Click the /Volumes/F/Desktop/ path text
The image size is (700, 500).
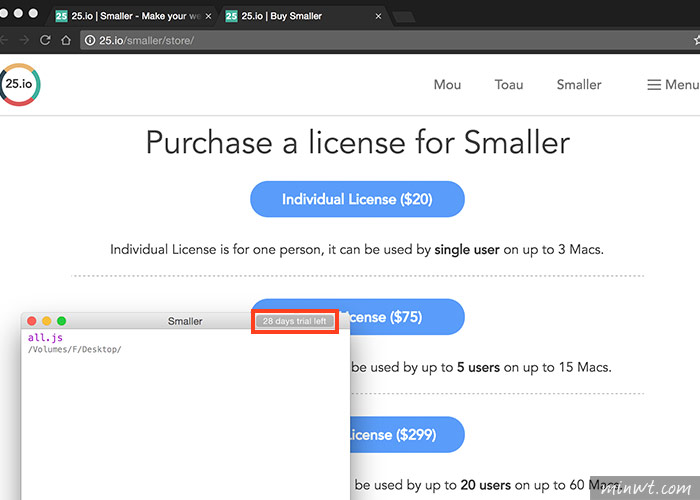75,350
